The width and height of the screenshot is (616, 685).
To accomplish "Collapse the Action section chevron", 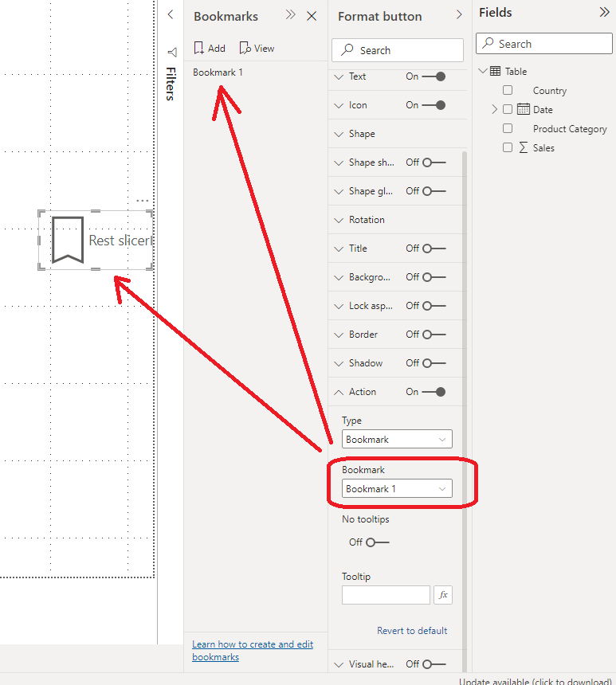I will [339, 393].
